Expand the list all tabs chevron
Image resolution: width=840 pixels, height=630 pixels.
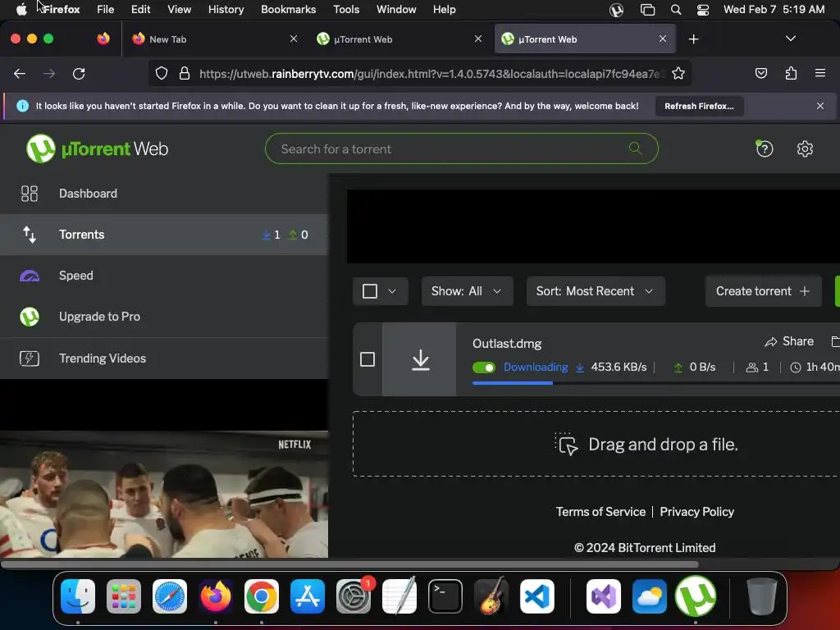[x=790, y=39]
